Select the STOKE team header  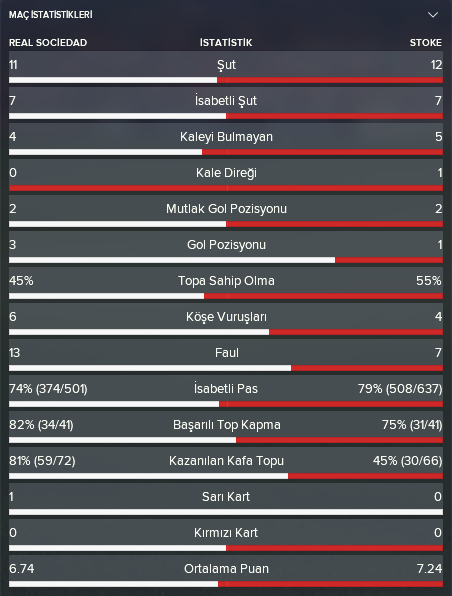425,43
